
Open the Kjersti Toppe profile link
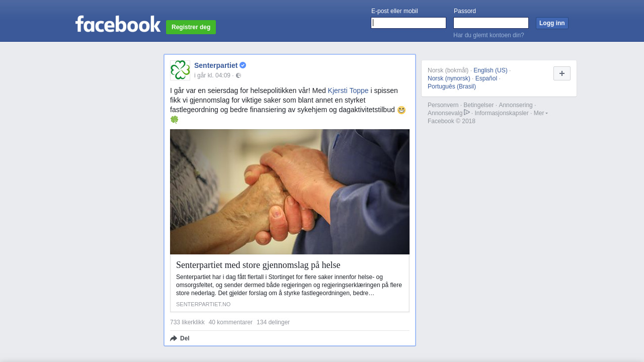pos(348,90)
